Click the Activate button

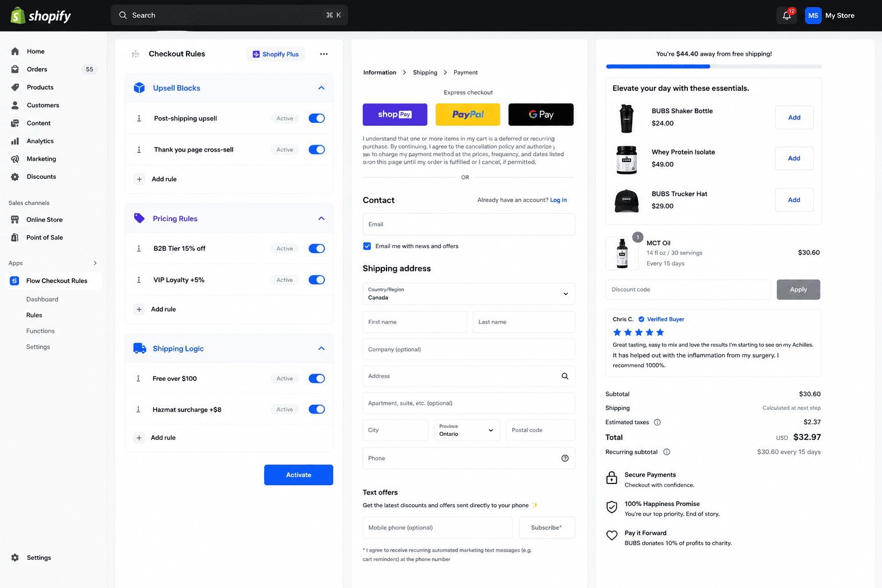tap(299, 475)
